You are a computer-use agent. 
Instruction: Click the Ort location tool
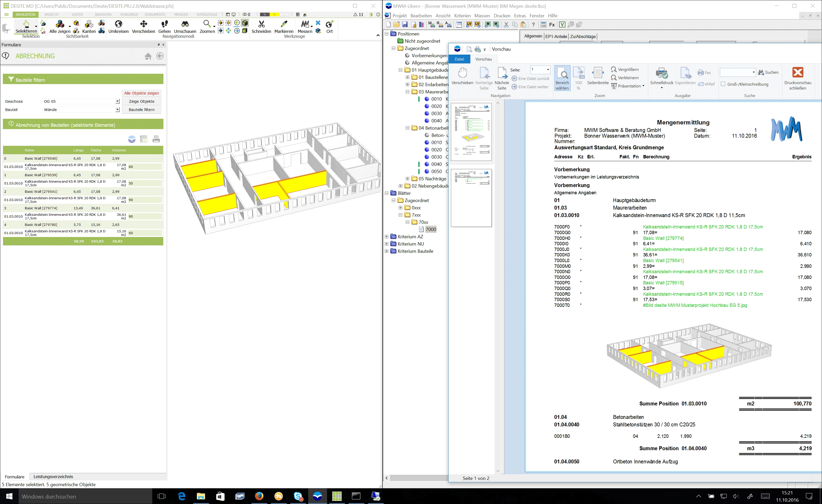pyautogui.click(x=329, y=27)
